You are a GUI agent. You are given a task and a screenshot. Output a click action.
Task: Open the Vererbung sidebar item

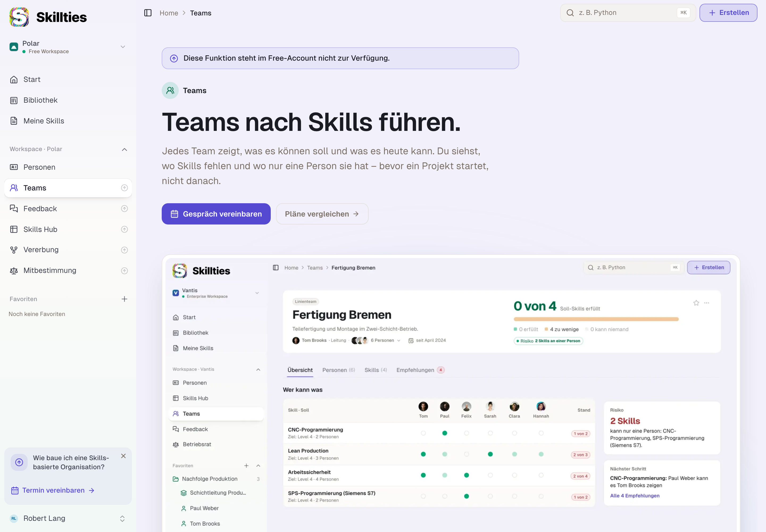[68, 250]
